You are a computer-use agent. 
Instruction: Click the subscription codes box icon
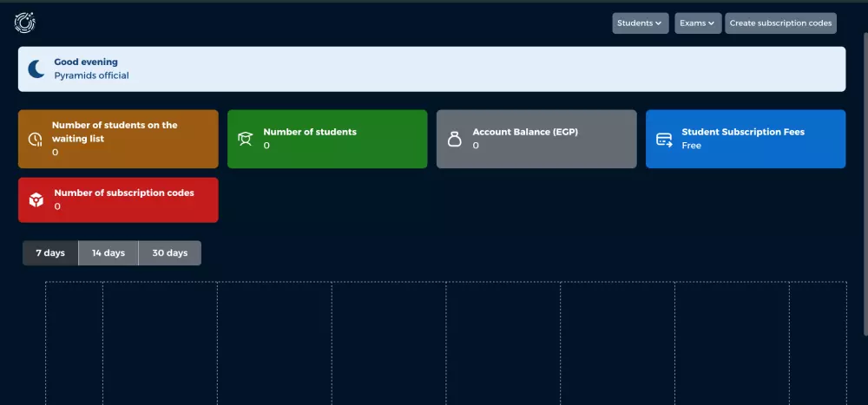[36, 200]
